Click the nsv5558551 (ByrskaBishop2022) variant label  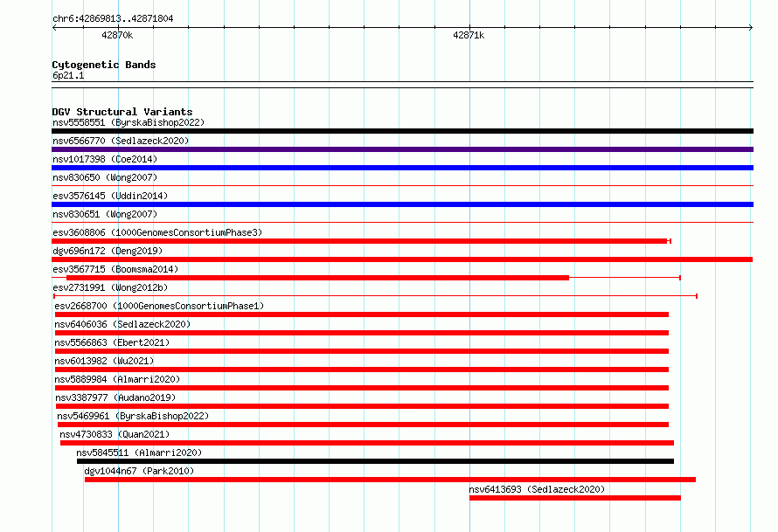[x=129, y=122]
